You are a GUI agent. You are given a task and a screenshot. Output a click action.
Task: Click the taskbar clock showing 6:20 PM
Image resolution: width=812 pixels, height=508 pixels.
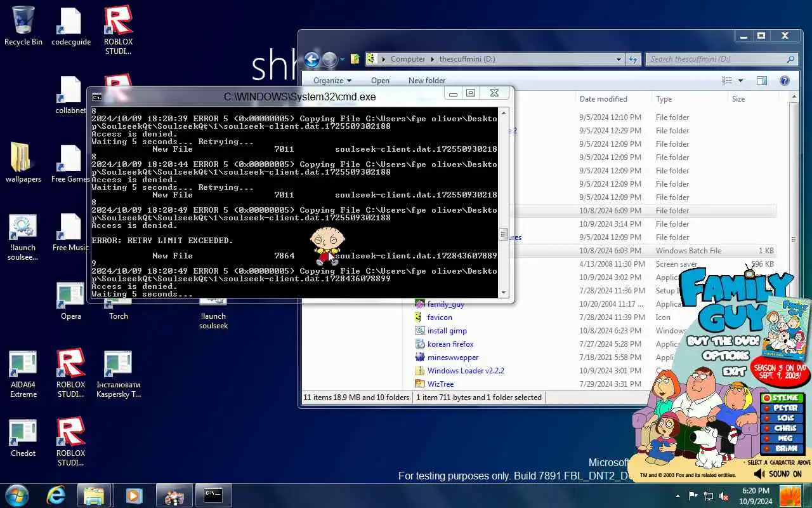tap(756, 496)
